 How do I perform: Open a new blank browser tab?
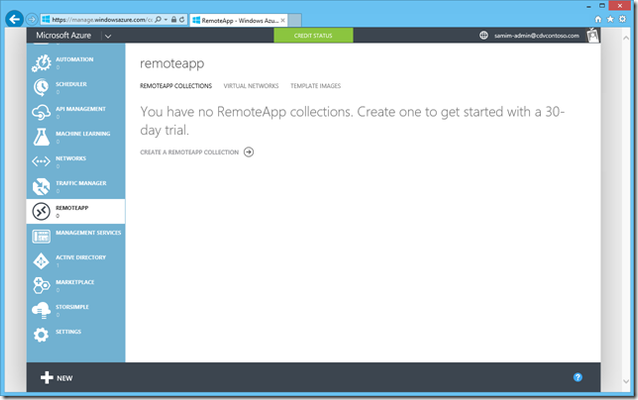pyautogui.click(x=295, y=20)
